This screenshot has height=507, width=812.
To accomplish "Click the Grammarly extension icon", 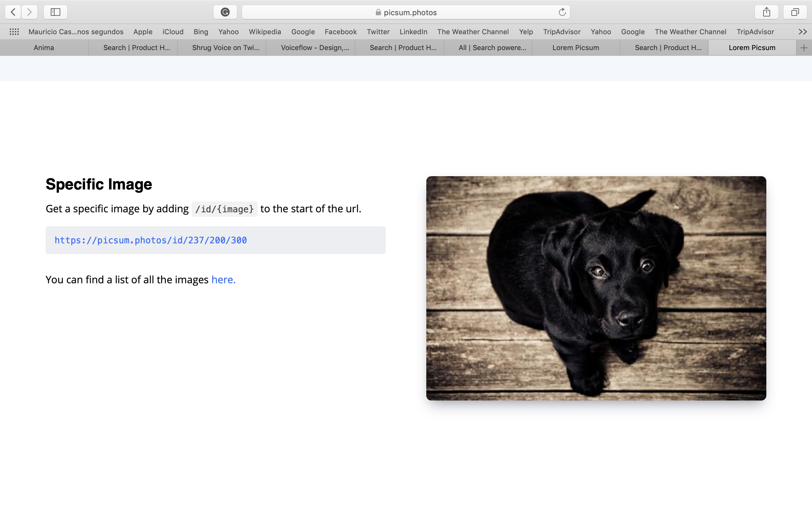I will (x=225, y=12).
